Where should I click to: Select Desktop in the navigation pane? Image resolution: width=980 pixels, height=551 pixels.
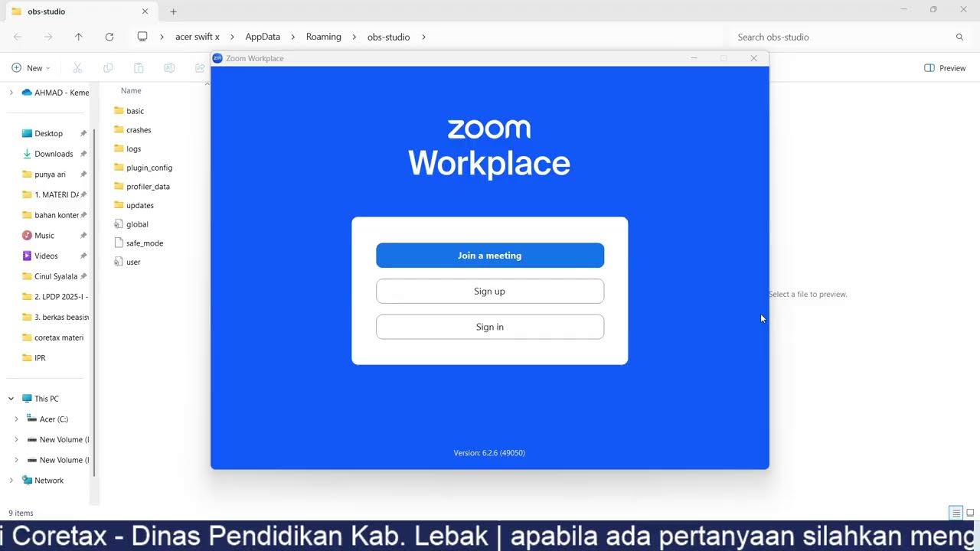click(48, 133)
